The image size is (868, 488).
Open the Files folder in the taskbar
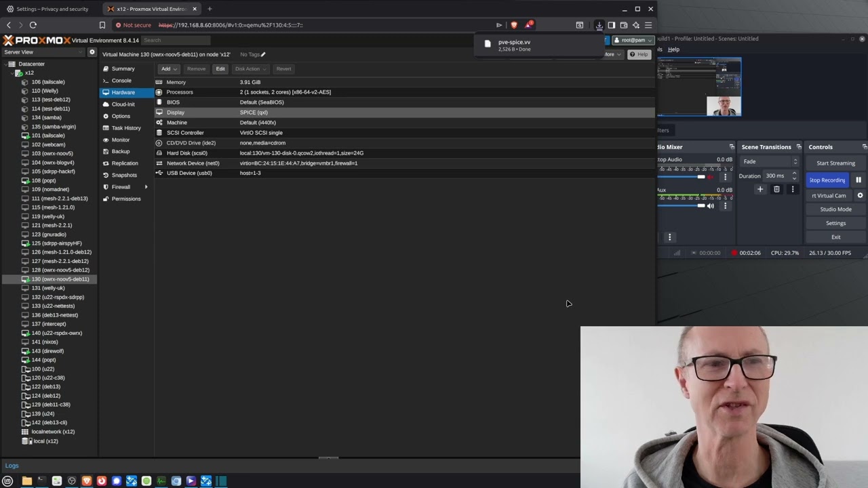click(x=27, y=481)
